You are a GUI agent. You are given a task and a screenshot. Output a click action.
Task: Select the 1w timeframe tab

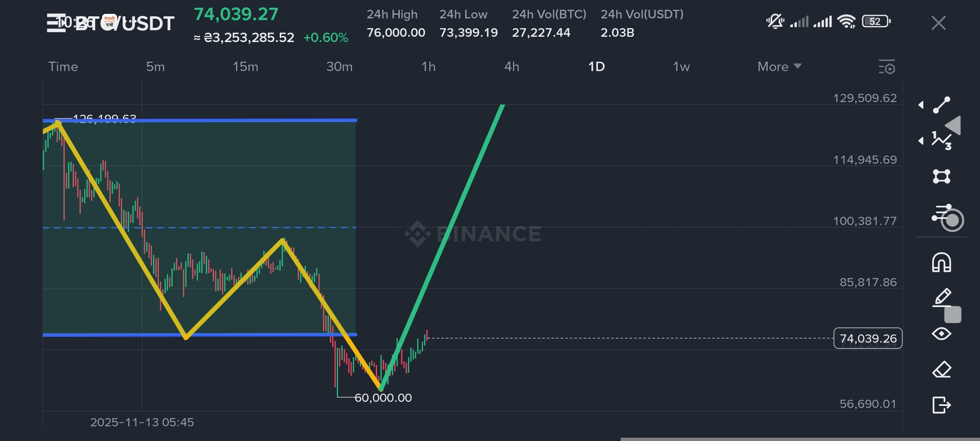pos(681,67)
